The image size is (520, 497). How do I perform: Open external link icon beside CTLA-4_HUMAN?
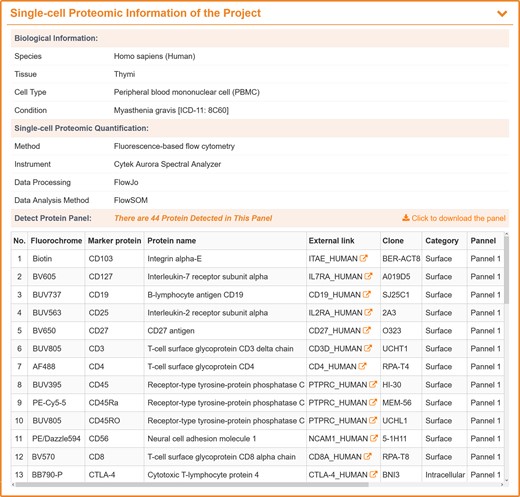pyautogui.click(x=373, y=474)
